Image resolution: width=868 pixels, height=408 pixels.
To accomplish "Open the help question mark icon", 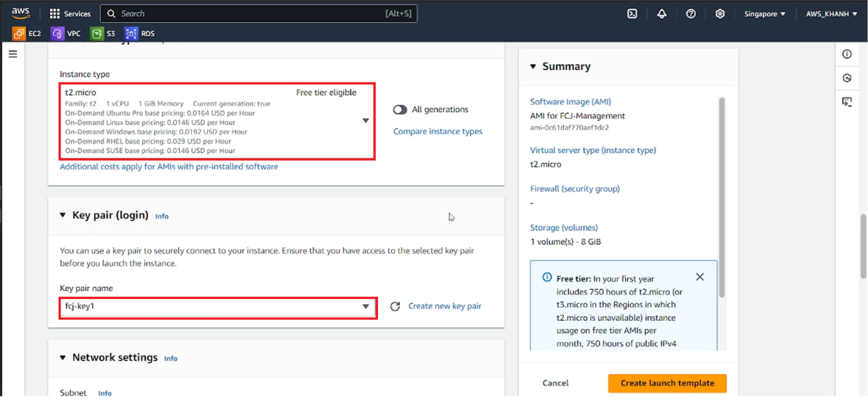I will 691,14.
